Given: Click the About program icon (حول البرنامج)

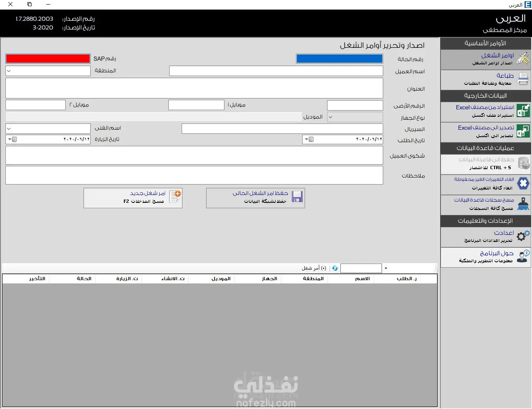Looking at the screenshot, I should tap(523, 256).
